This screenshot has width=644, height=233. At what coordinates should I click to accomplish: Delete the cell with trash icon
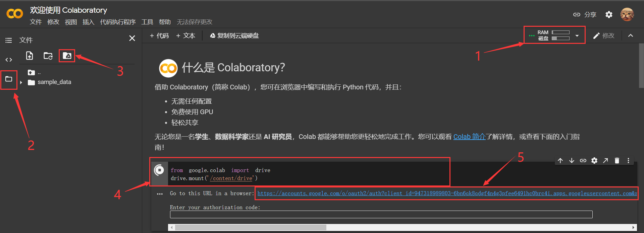(x=617, y=161)
